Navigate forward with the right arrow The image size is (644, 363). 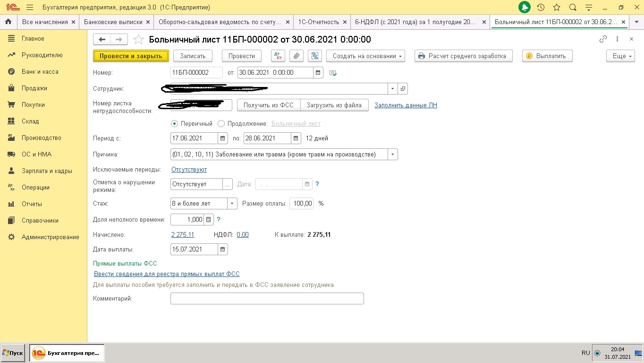[119, 39]
